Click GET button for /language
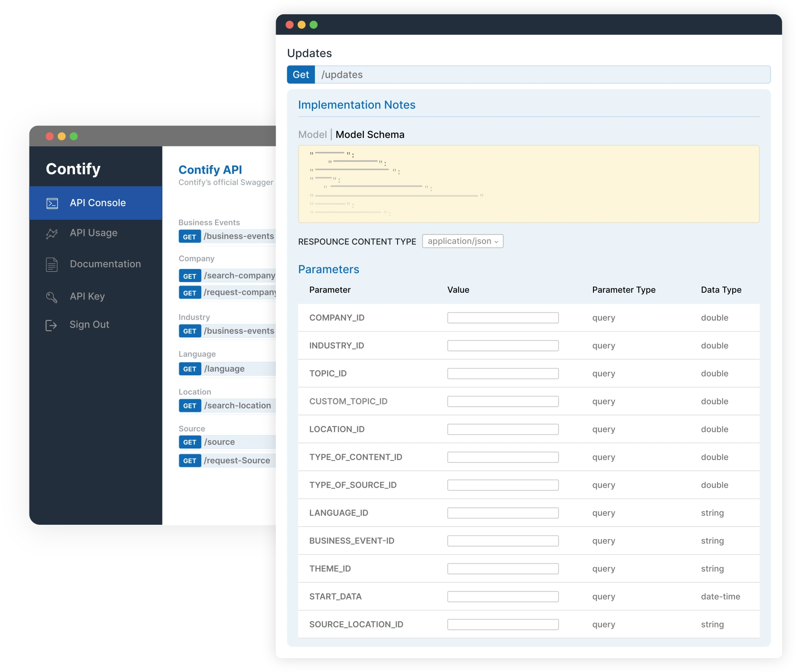 point(190,369)
